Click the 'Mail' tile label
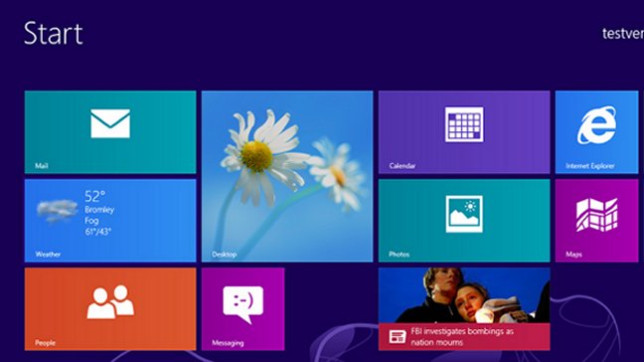Viewport: 644px width, 362px height. (41, 166)
